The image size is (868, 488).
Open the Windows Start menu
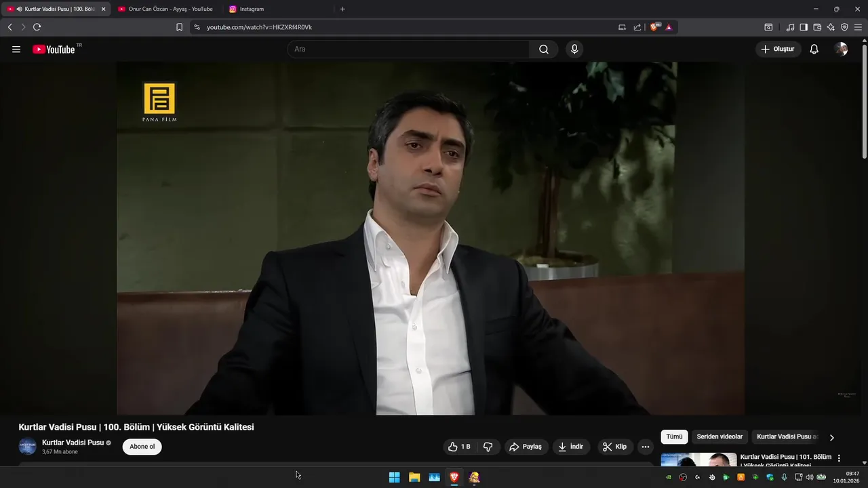[394, 477]
